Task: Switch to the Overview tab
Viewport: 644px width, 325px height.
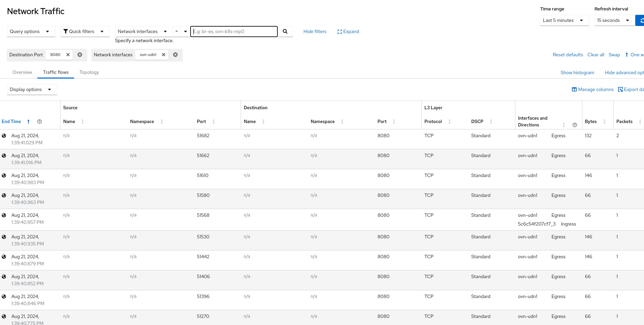Action: [22, 72]
